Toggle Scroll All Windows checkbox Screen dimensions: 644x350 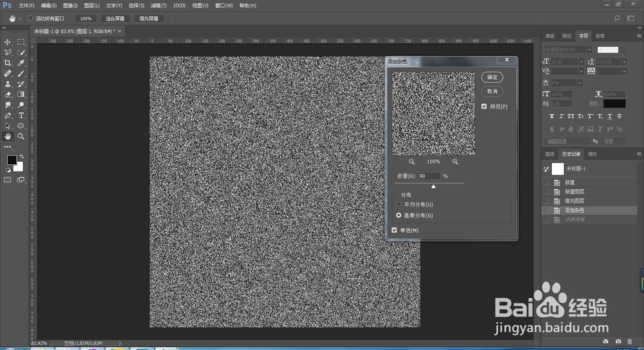(x=30, y=18)
